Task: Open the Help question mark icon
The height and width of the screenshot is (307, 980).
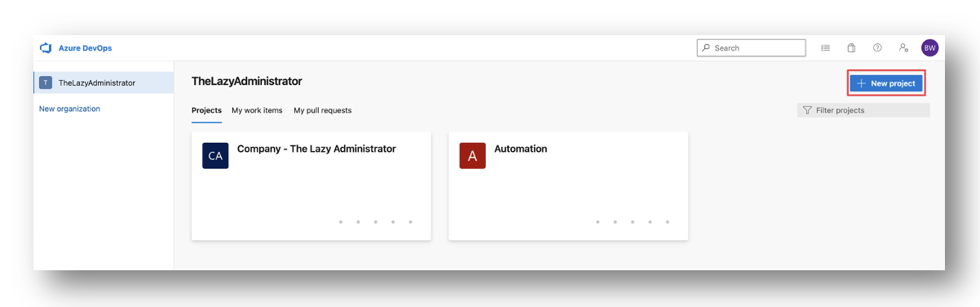Action: point(877,48)
